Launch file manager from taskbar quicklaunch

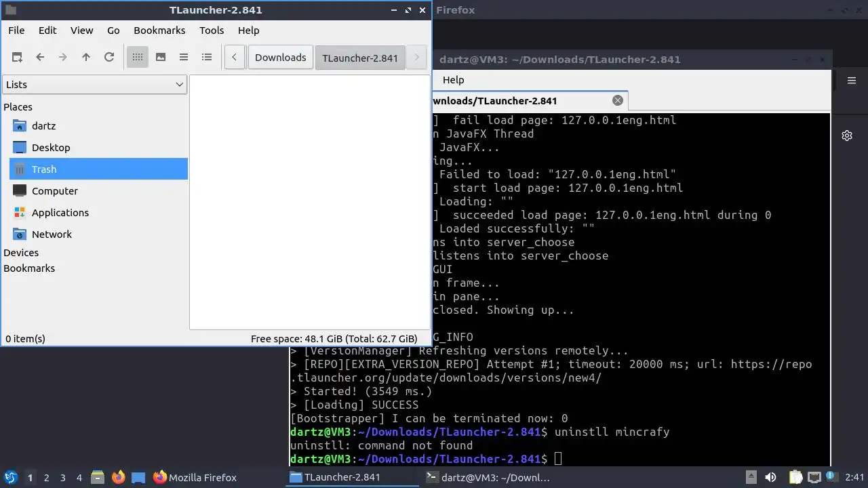coord(98,477)
